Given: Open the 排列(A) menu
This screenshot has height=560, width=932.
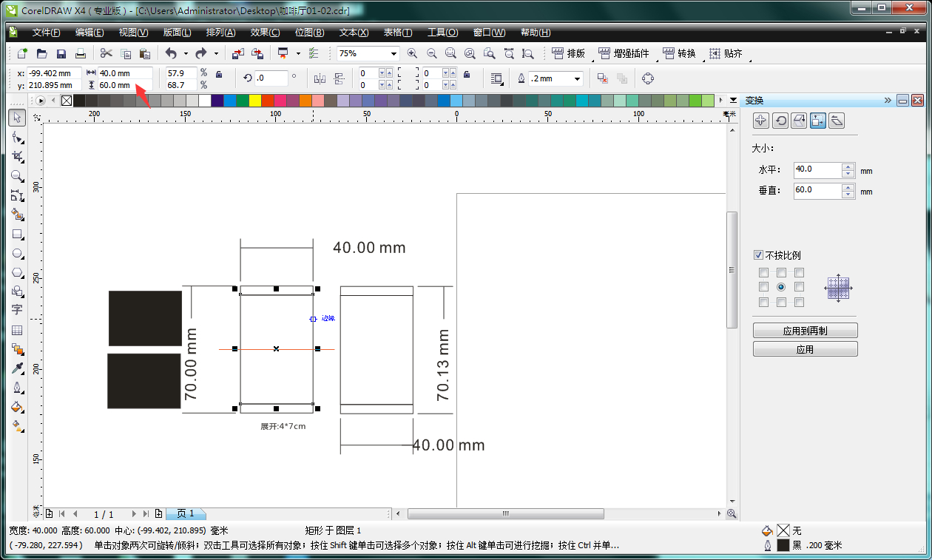Looking at the screenshot, I should click(220, 33).
